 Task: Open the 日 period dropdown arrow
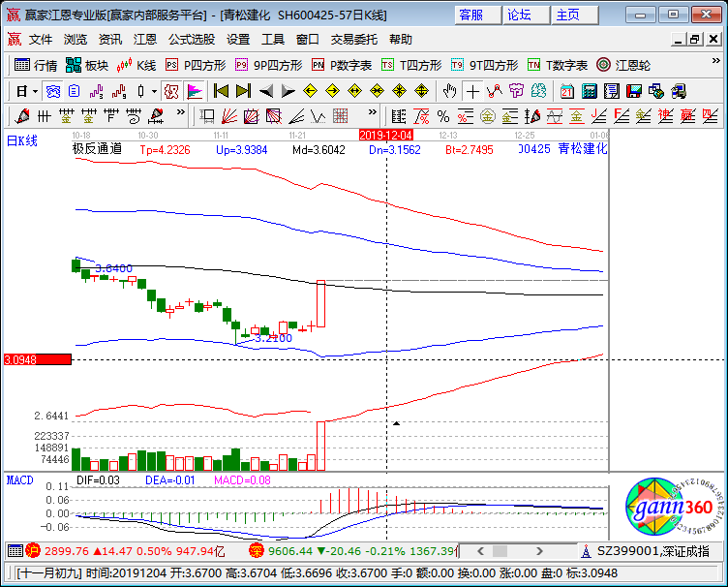click(x=36, y=91)
